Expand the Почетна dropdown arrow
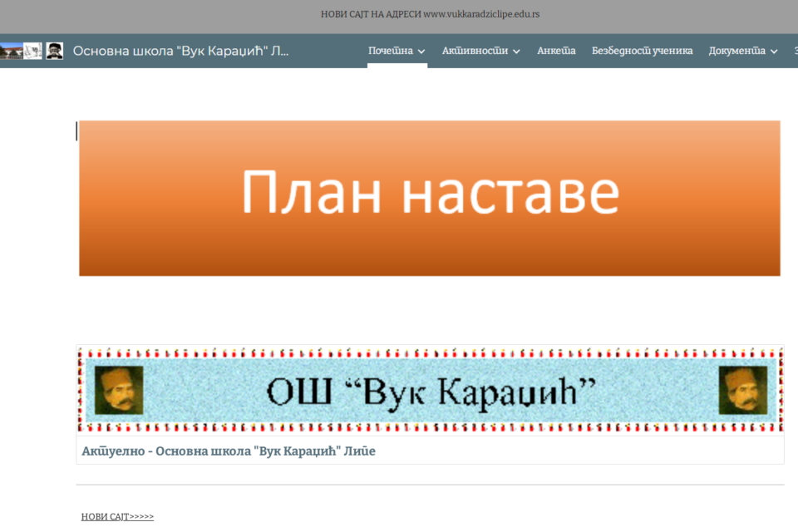Screen dimensions: 798x532 tap(421, 52)
